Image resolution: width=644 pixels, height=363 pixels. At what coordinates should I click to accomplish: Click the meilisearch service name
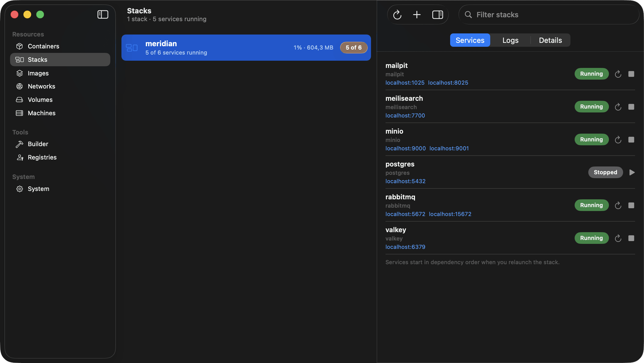tap(404, 98)
